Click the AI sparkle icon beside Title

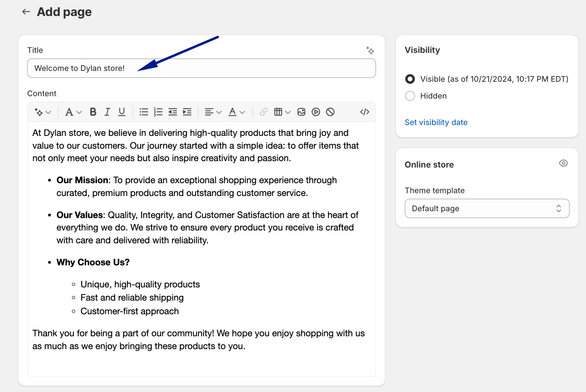[x=370, y=51]
